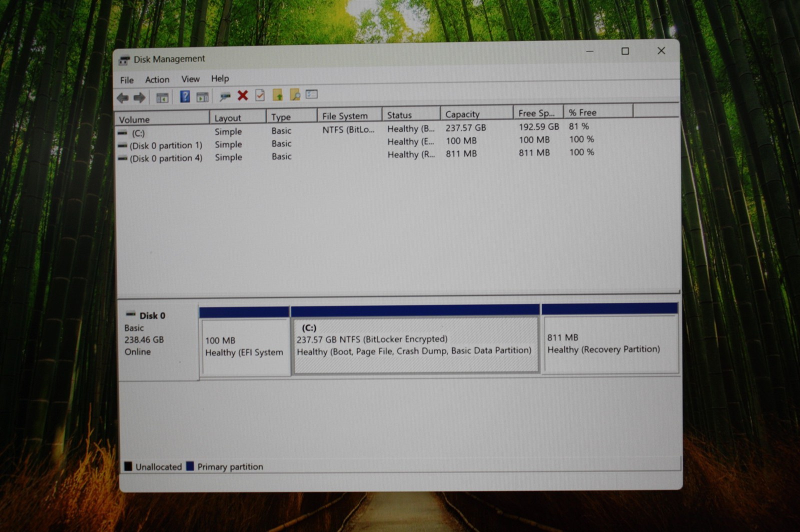
Task: Sort by the Capacity column header
Action: point(476,113)
